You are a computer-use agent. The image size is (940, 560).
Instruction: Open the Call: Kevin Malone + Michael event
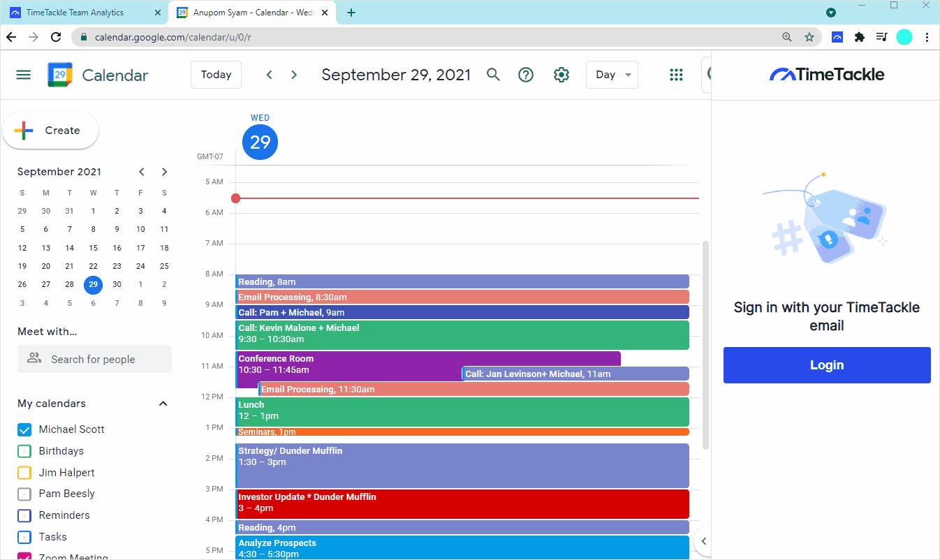(x=462, y=335)
